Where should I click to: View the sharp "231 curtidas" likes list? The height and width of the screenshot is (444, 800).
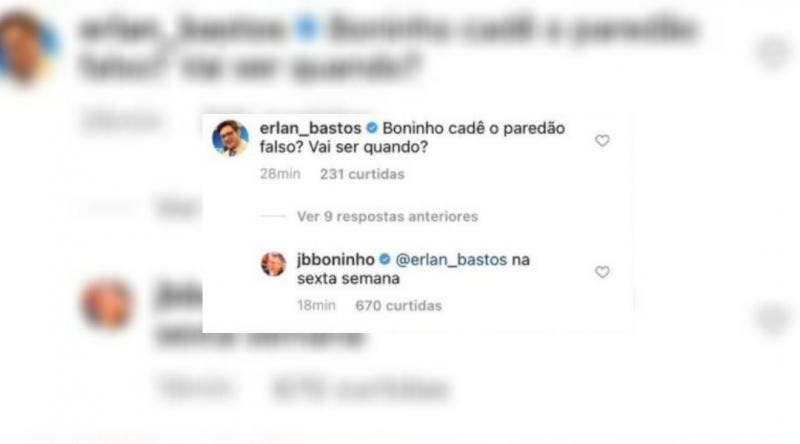tap(362, 174)
